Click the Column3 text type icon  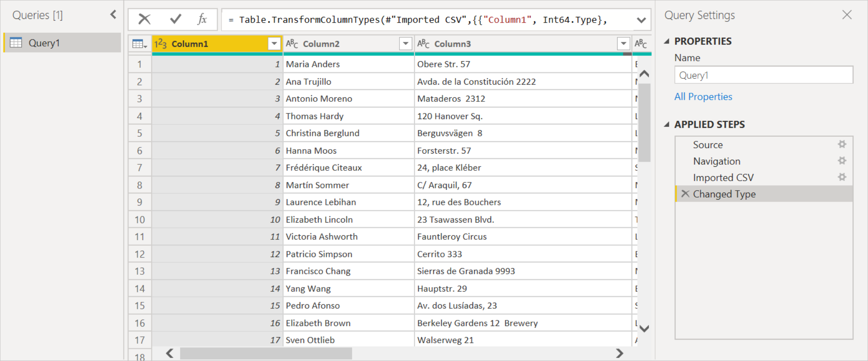(x=423, y=44)
